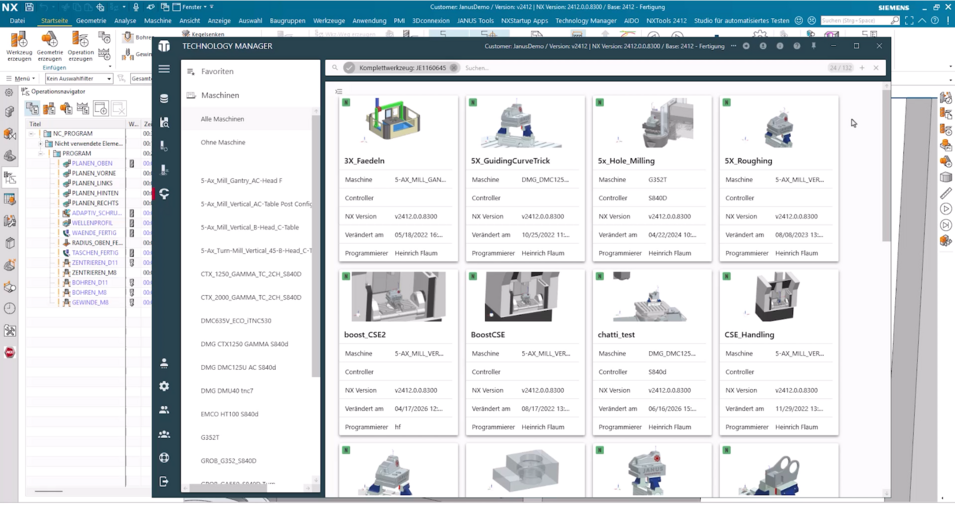Open the Datei menu
The width and height of the screenshot is (955, 513).
(x=17, y=20)
